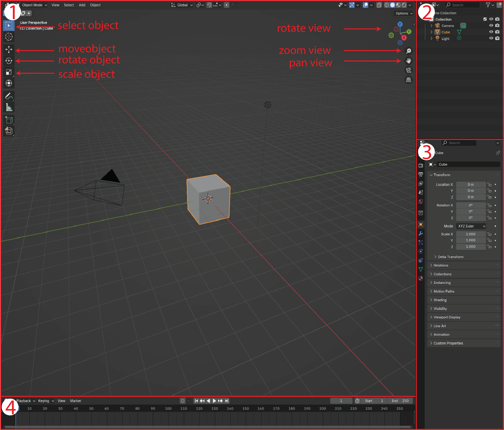
Task: Open the Render properties tab icon
Action: pyautogui.click(x=421, y=165)
